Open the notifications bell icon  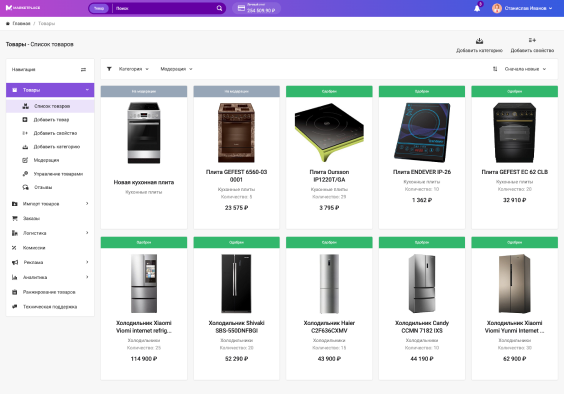(x=477, y=8)
